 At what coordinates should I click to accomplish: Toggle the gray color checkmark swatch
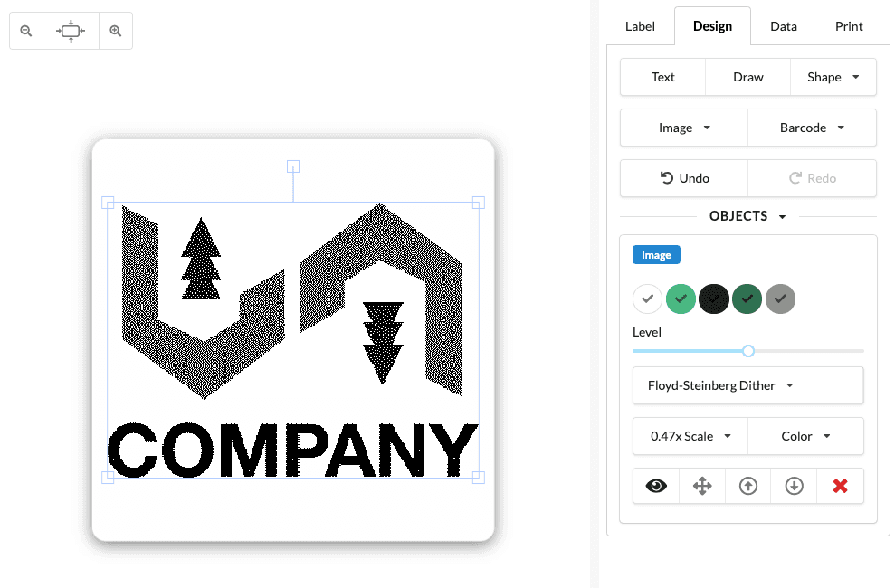tap(780, 299)
